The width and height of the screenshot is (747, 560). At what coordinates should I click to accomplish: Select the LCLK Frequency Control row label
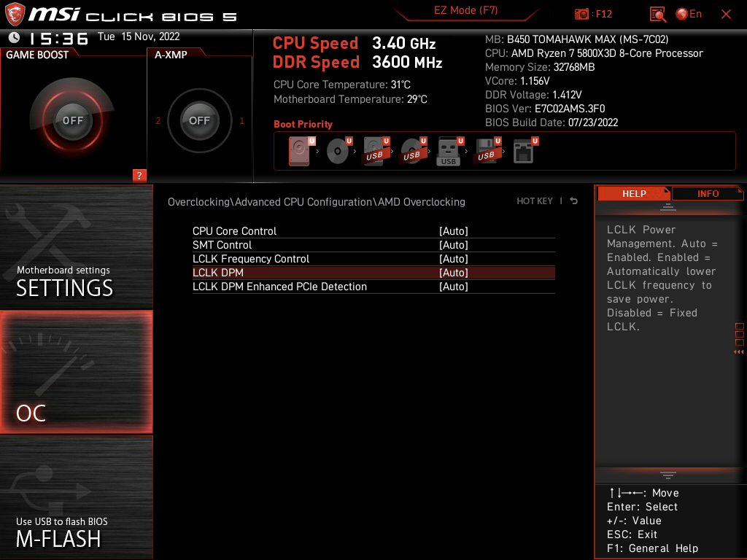[x=251, y=259]
